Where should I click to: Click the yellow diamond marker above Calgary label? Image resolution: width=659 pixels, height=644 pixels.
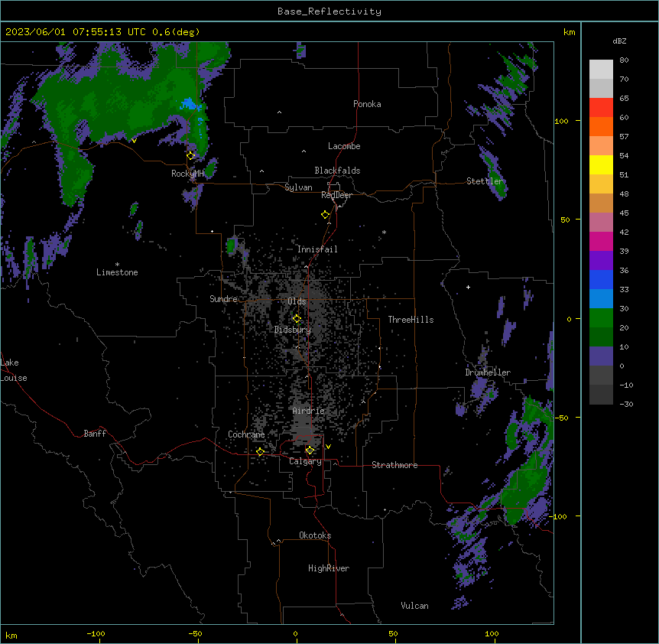310,450
